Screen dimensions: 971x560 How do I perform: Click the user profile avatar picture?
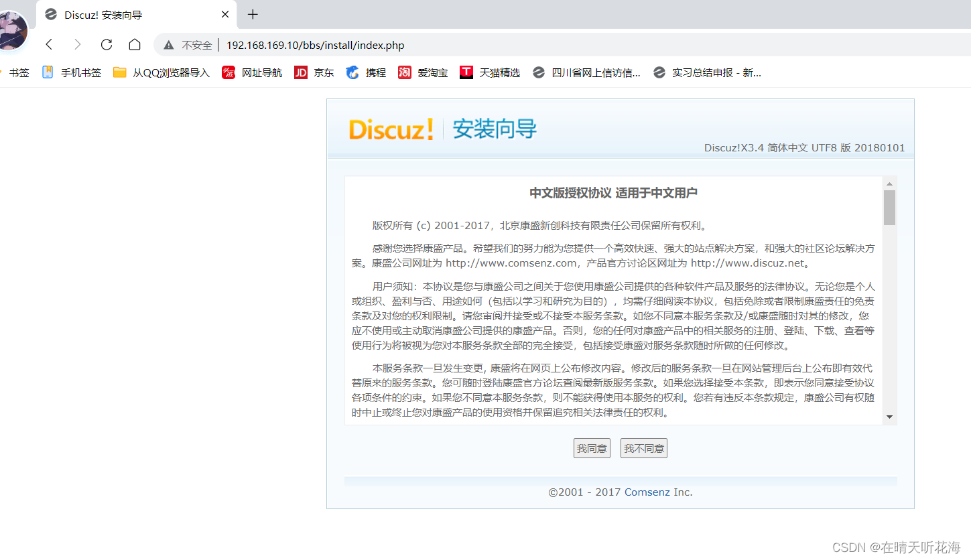pyautogui.click(x=12, y=31)
